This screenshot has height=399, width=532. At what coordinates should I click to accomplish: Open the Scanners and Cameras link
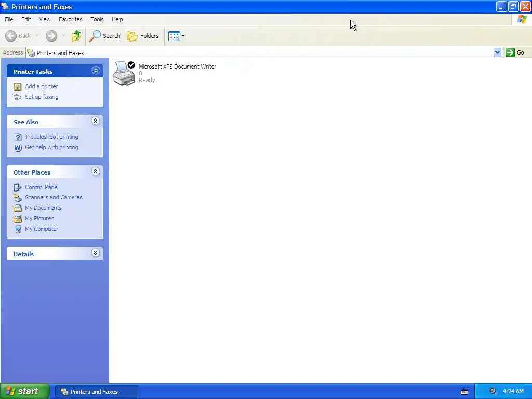(x=54, y=197)
